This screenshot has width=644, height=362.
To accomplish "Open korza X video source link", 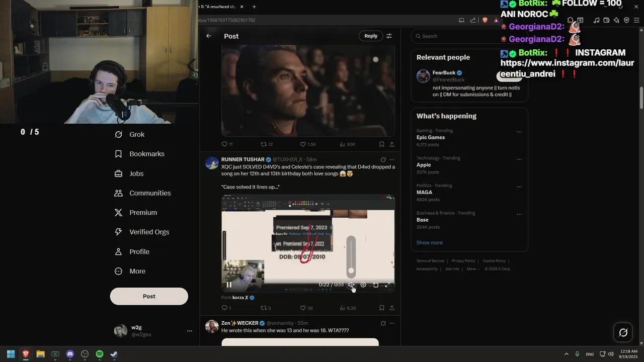I will [x=239, y=298].
